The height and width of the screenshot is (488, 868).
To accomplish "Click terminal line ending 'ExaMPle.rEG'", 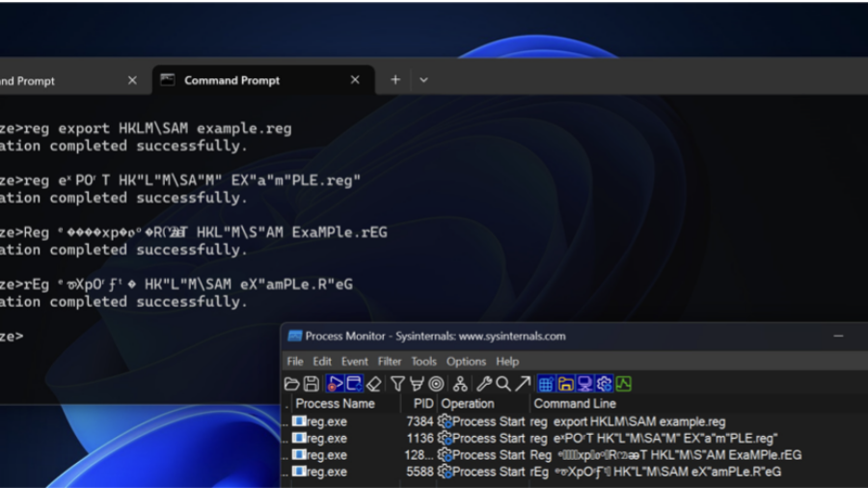I will 204,232.
